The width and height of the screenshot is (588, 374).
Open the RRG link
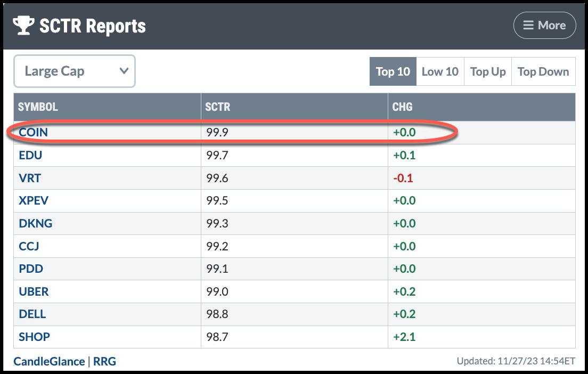pyautogui.click(x=104, y=361)
